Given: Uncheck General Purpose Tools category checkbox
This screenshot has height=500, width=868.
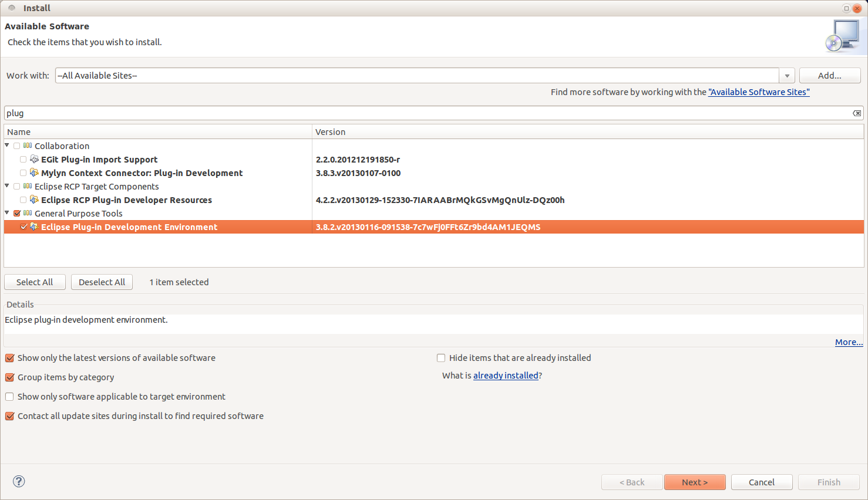Looking at the screenshot, I should point(17,214).
